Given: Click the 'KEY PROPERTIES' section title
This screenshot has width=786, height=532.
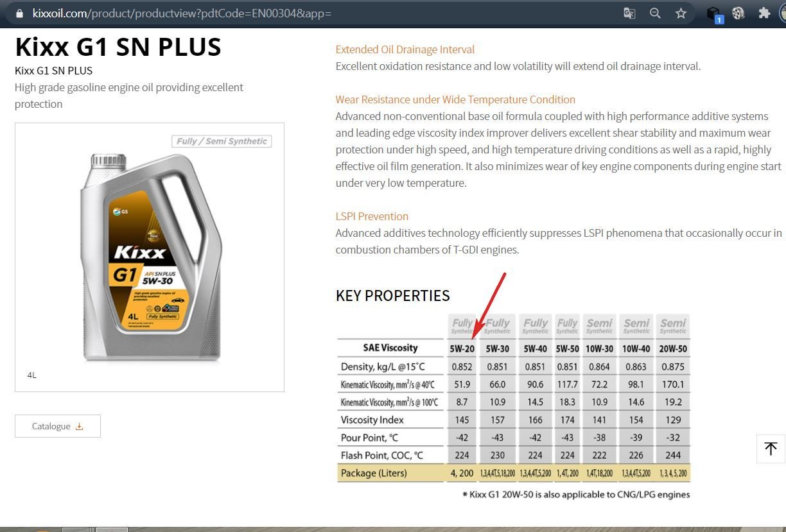Looking at the screenshot, I should point(392,296).
